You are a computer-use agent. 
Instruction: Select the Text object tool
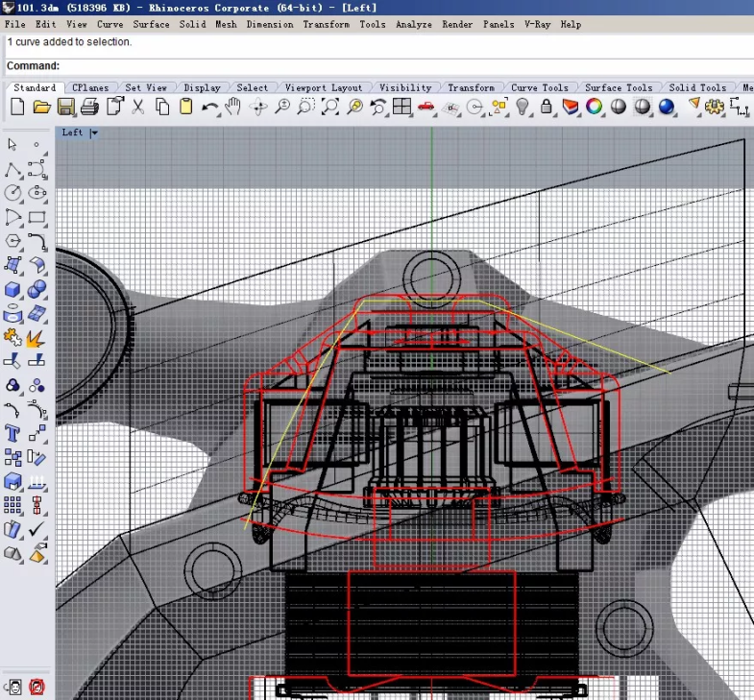13,433
